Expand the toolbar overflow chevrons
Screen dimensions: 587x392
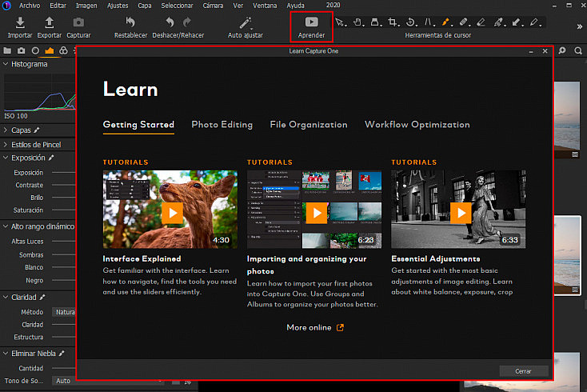click(579, 26)
